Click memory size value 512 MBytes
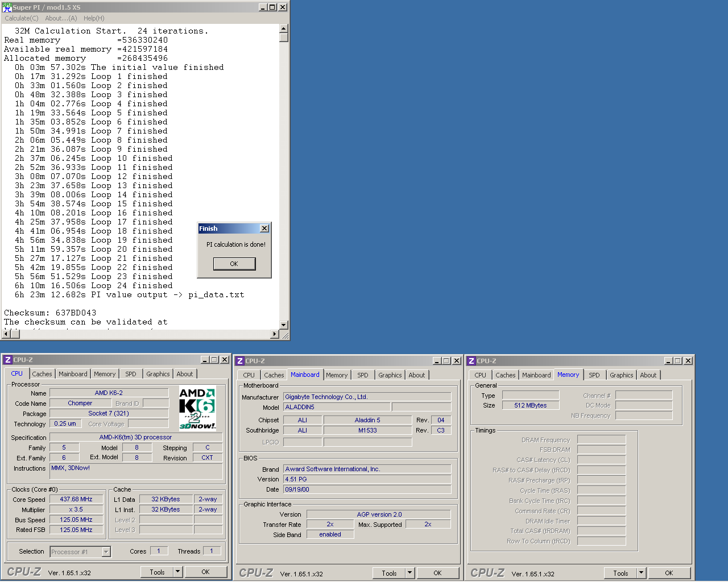 tap(531, 405)
